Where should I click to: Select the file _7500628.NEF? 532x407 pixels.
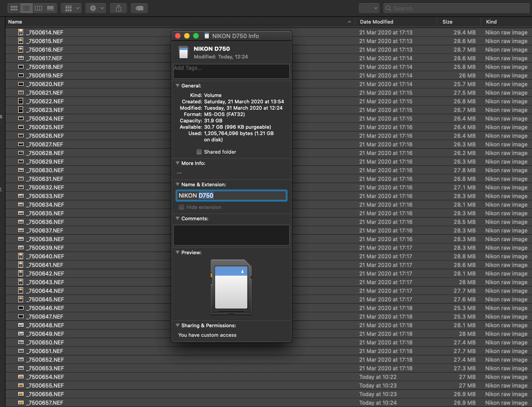point(45,153)
